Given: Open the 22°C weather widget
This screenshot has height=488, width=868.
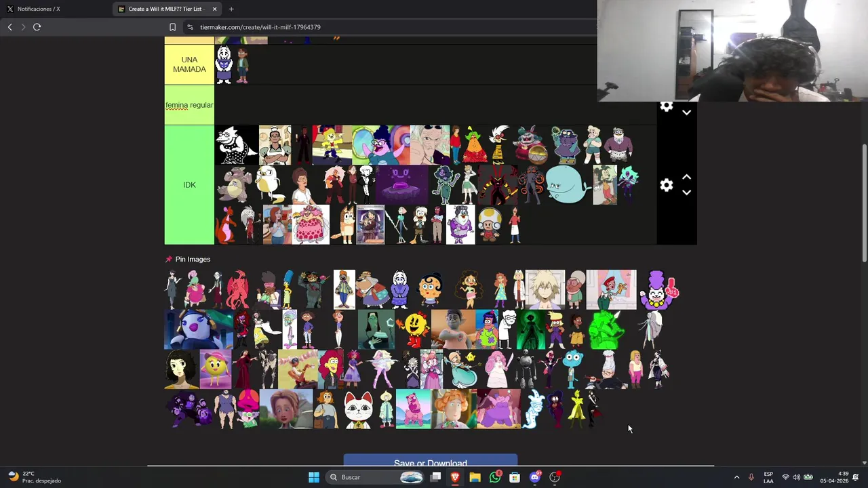Looking at the screenshot, I should [34, 477].
